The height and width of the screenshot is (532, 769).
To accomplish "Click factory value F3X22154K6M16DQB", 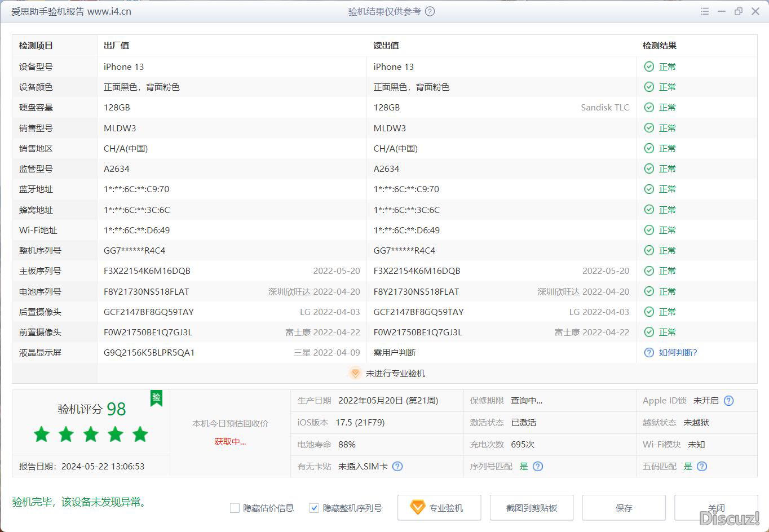I will coord(147,271).
